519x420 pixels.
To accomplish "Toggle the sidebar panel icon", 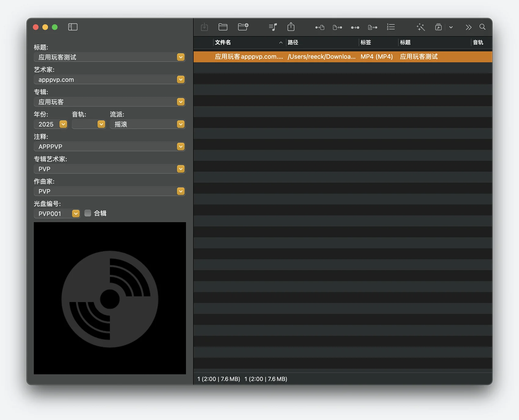I will coord(73,27).
